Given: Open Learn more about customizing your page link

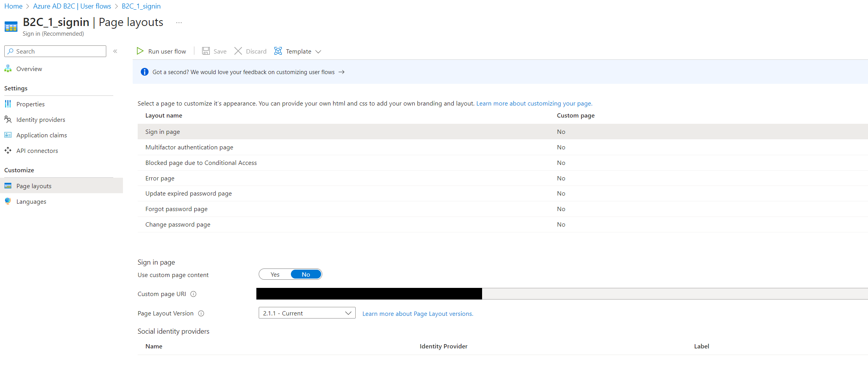Looking at the screenshot, I should 534,103.
